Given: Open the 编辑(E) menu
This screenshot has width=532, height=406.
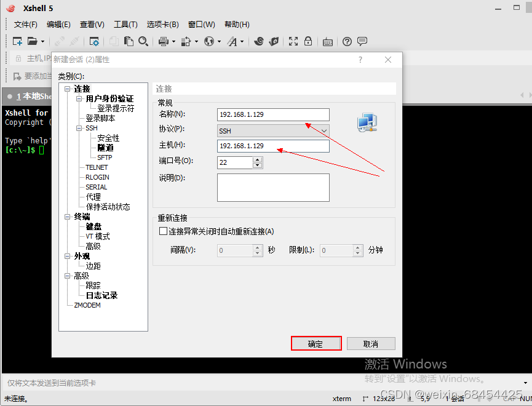Looking at the screenshot, I should coord(58,25).
